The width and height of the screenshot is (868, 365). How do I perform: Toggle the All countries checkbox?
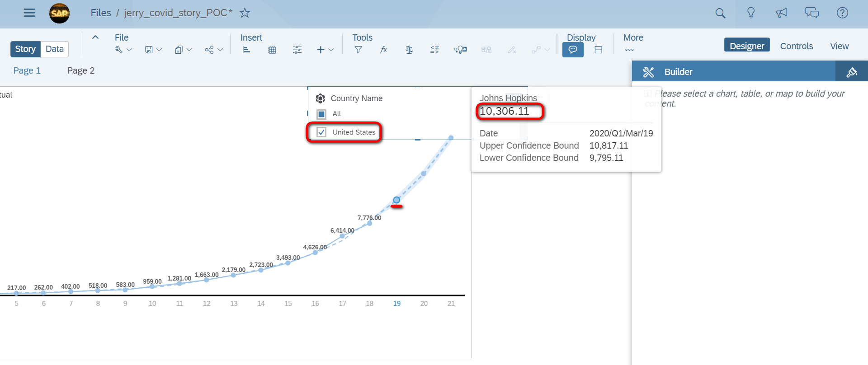coord(321,114)
